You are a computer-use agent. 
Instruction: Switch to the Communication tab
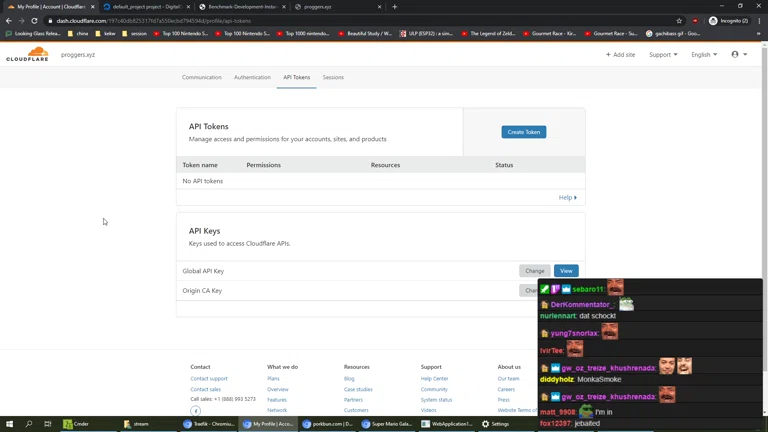202,77
